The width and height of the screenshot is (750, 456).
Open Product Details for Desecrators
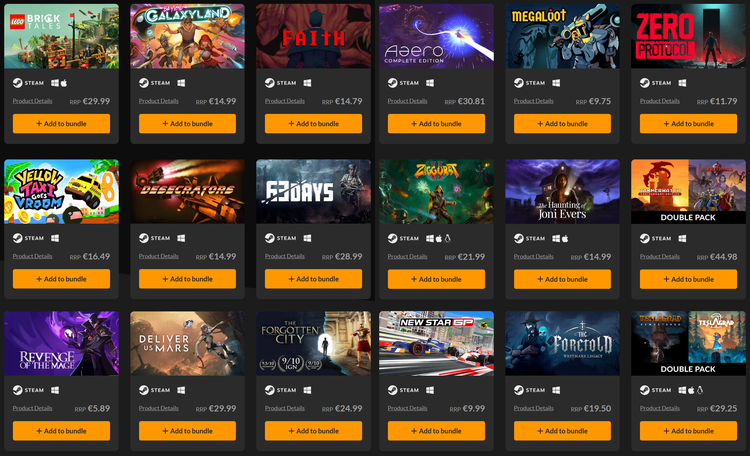158,256
